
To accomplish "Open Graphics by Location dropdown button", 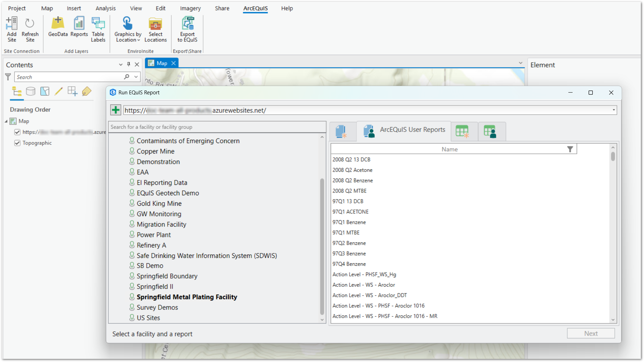I will coord(128,29).
